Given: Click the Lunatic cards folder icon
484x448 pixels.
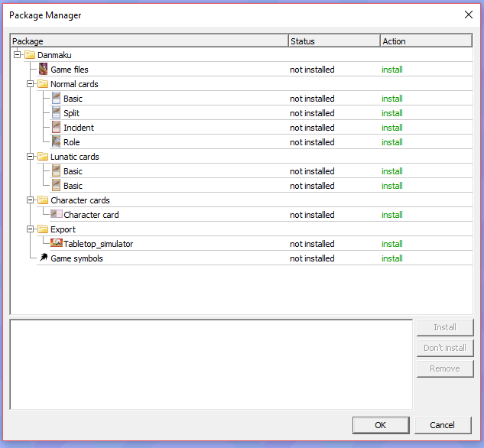Looking at the screenshot, I should (43, 157).
